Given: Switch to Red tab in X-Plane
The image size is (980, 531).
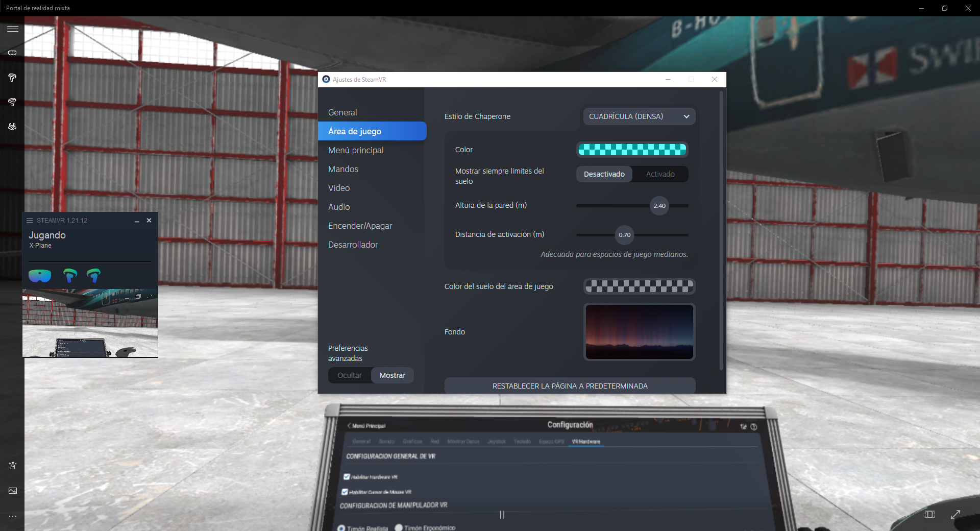Looking at the screenshot, I should pos(435,442).
